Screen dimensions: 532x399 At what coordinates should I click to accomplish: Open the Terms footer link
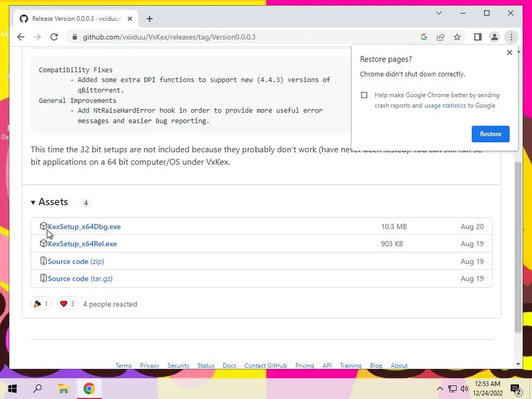124,365
